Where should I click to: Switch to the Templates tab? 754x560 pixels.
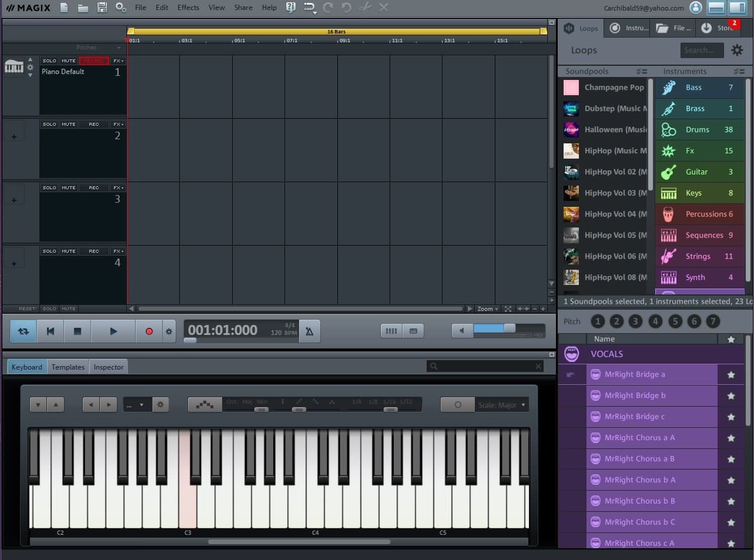pyautogui.click(x=68, y=367)
